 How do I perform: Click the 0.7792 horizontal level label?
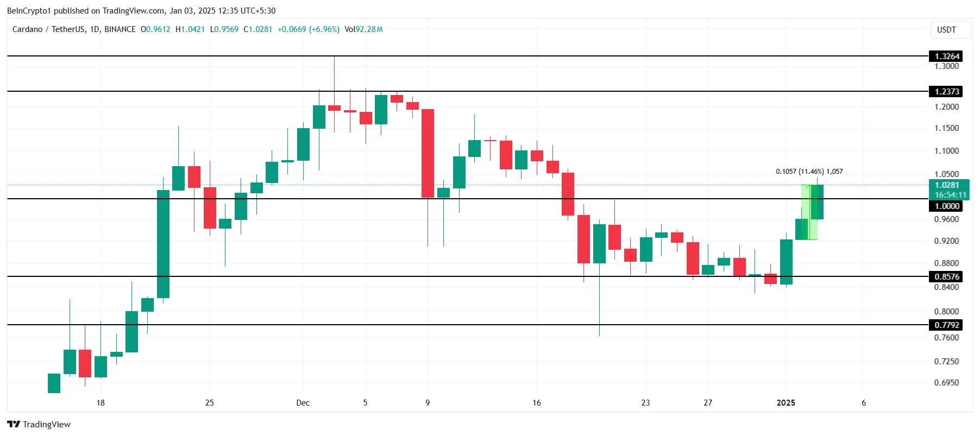947,325
